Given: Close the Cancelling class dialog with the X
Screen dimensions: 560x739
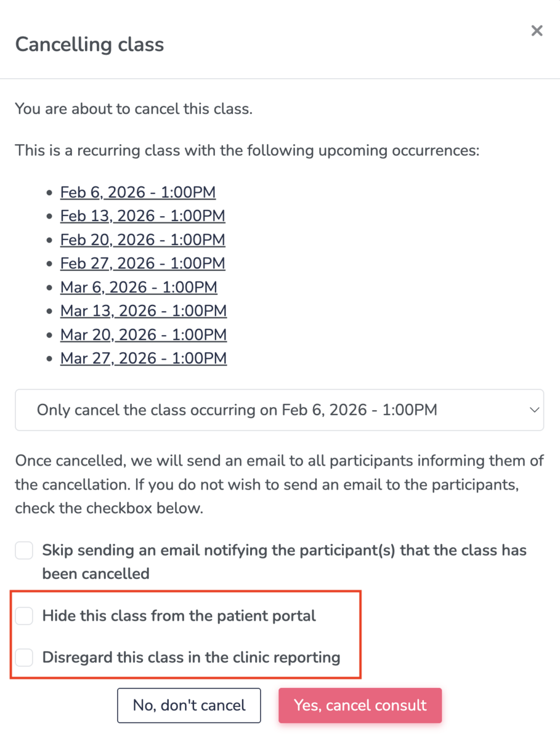Looking at the screenshot, I should pos(537,31).
